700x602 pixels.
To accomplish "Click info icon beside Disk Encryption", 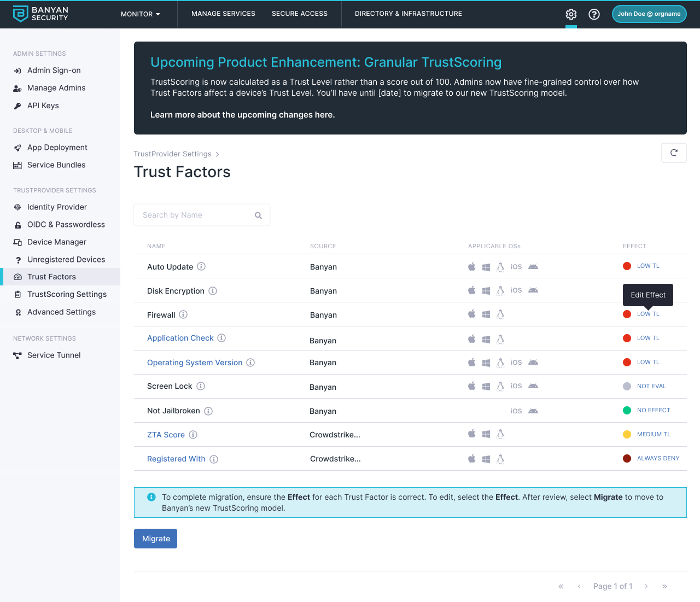I will click(x=213, y=291).
